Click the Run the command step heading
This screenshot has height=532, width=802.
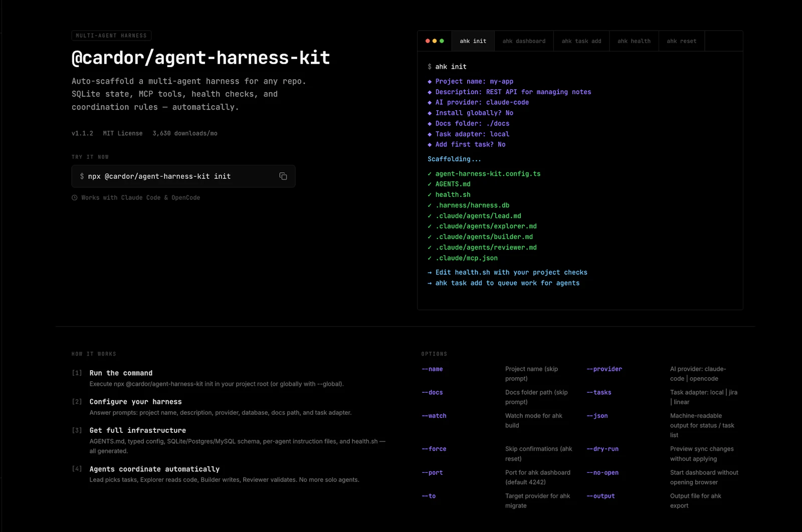pos(121,373)
